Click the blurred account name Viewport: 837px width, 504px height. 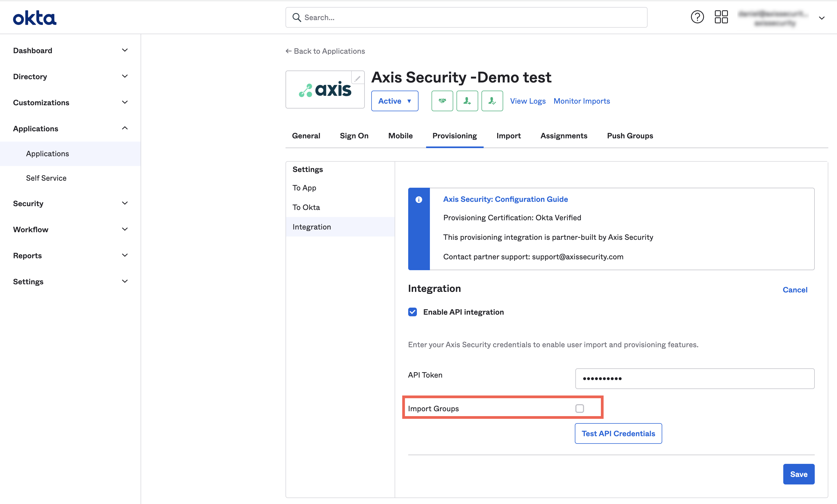click(774, 18)
